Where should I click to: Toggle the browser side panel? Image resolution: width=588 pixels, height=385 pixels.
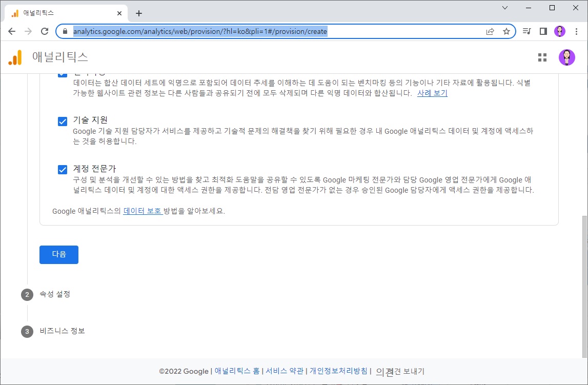pyautogui.click(x=543, y=31)
